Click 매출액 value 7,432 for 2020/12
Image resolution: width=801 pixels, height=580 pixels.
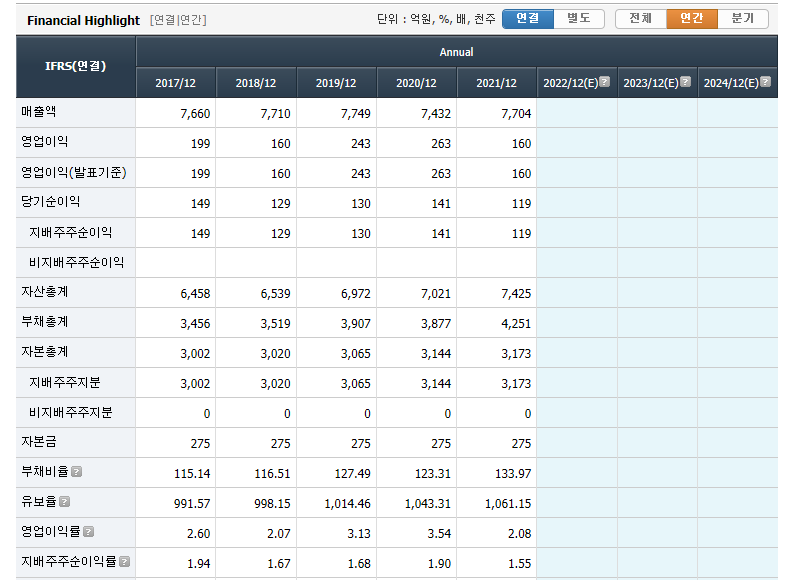click(x=436, y=113)
